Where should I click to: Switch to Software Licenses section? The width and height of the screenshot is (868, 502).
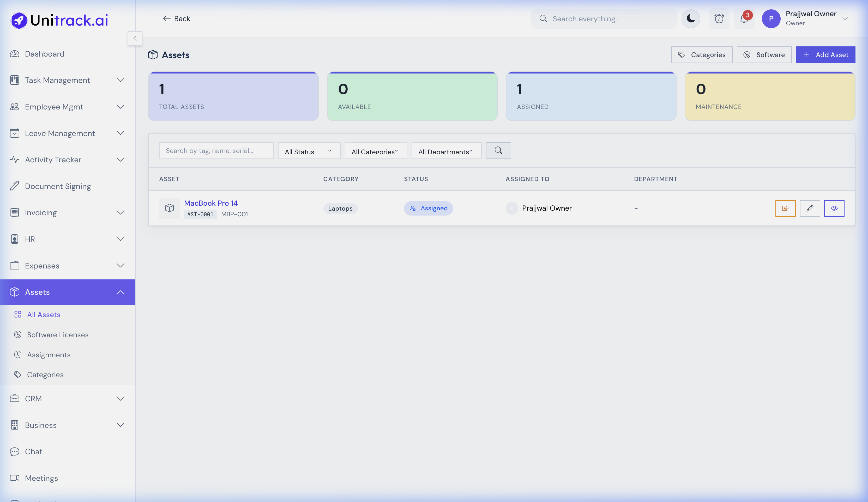coord(58,334)
